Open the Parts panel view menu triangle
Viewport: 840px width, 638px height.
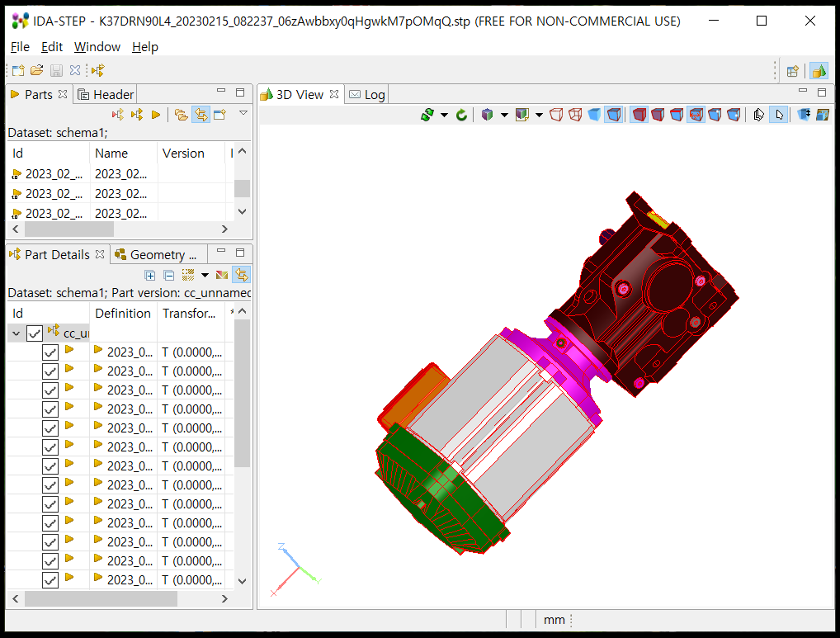243,113
